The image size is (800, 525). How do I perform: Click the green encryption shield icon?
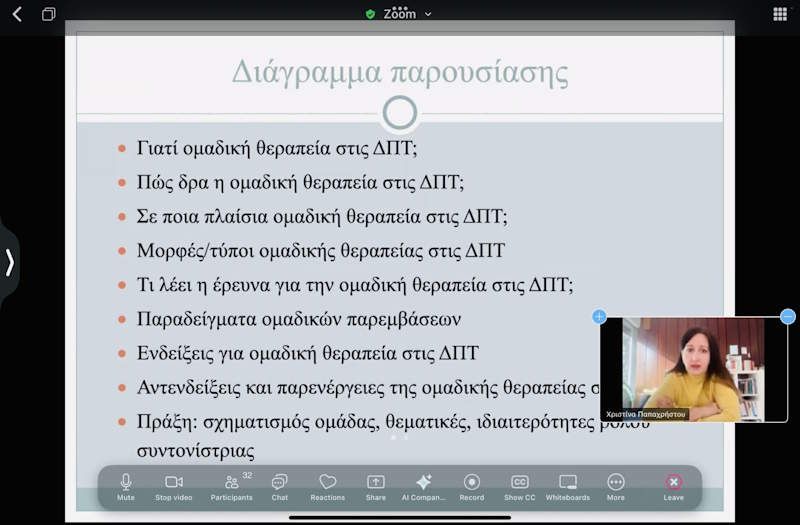pos(371,14)
